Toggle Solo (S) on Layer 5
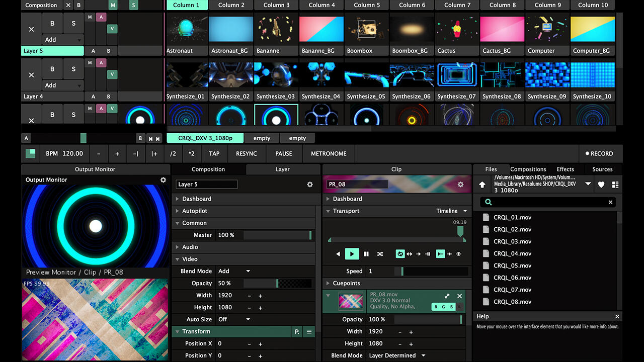 (x=73, y=24)
